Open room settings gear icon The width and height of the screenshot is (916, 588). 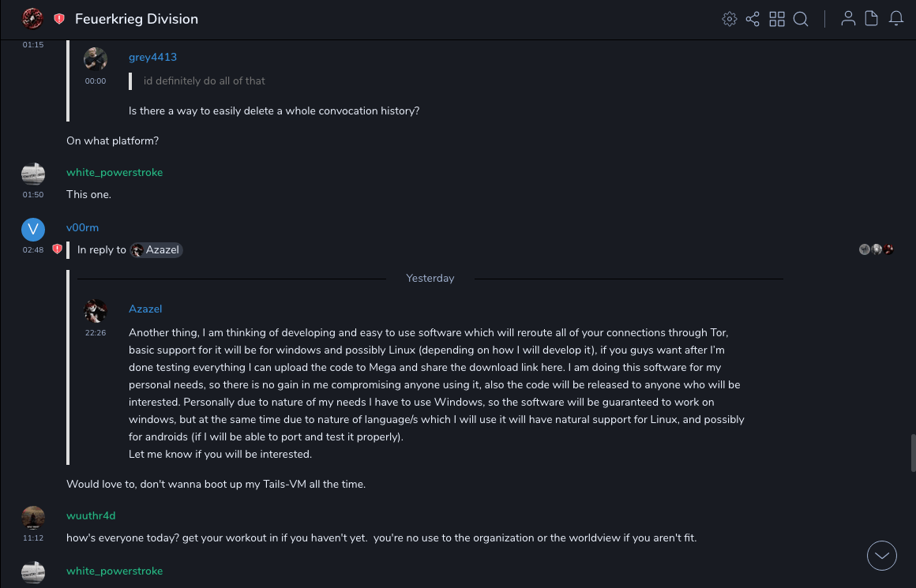click(x=730, y=19)
